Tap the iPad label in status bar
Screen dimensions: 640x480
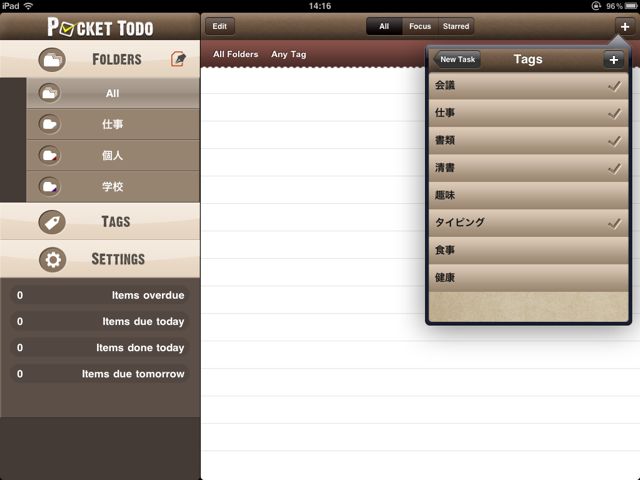[10, 6]
